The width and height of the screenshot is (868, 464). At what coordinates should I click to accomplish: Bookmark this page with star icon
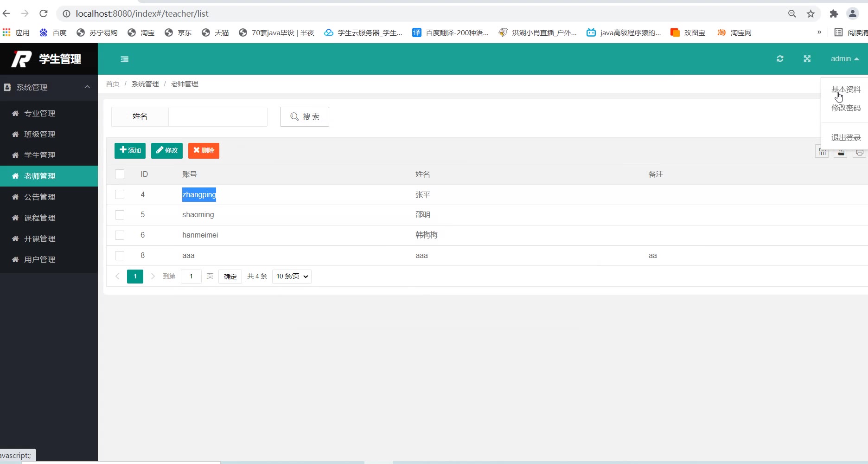(811, 14)
